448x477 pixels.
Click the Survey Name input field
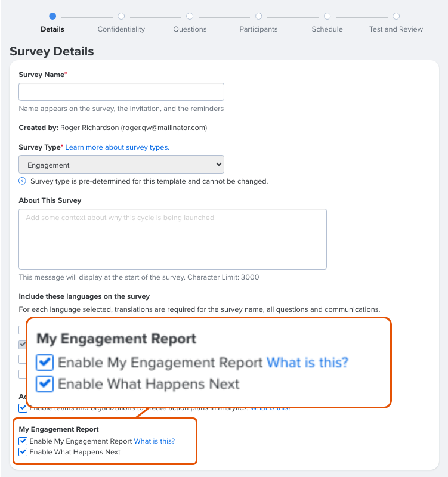(121, 92)
